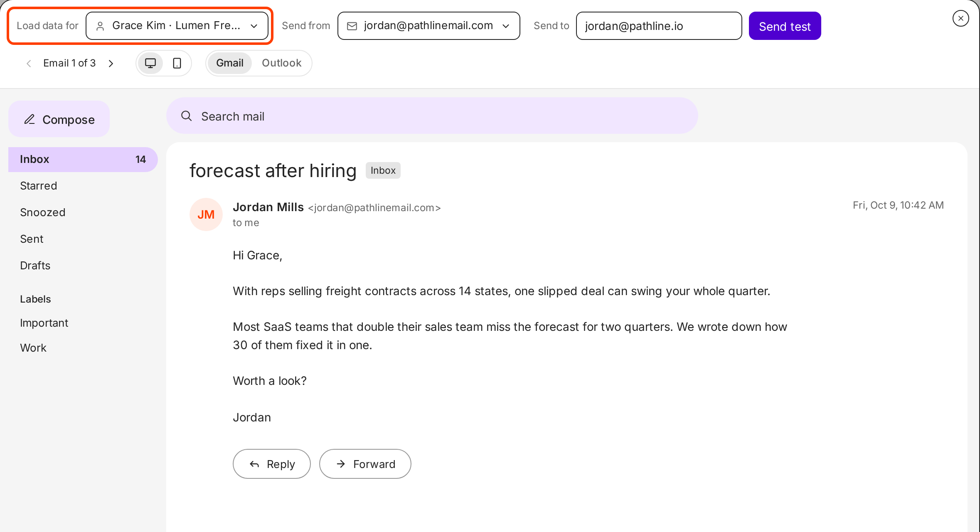Close the preview with the X icon
The width and height of the screenshot is (980, 532).
pos(960,18)
